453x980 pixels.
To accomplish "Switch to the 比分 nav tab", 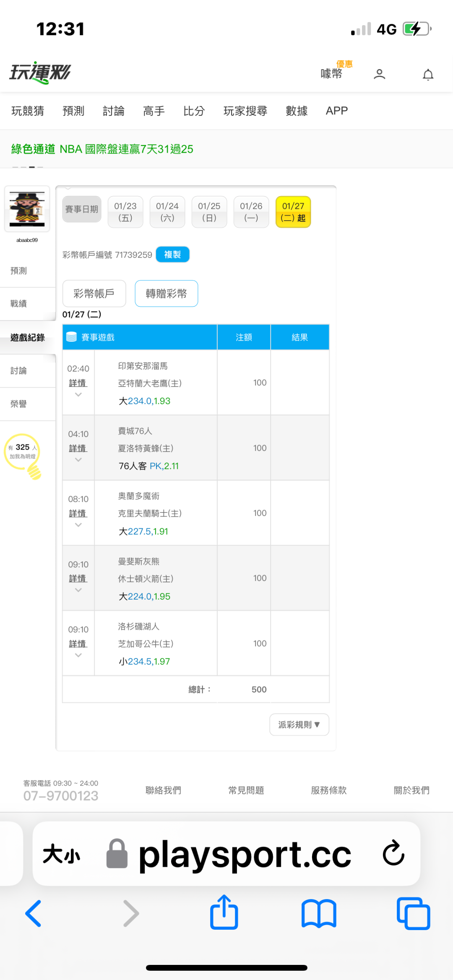I will 194,111.
